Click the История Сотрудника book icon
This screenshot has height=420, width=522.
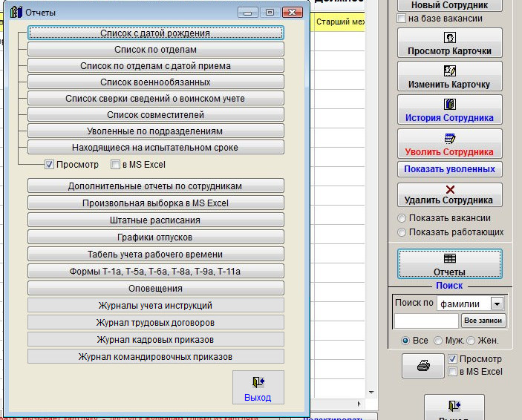(x=450, y=104)
